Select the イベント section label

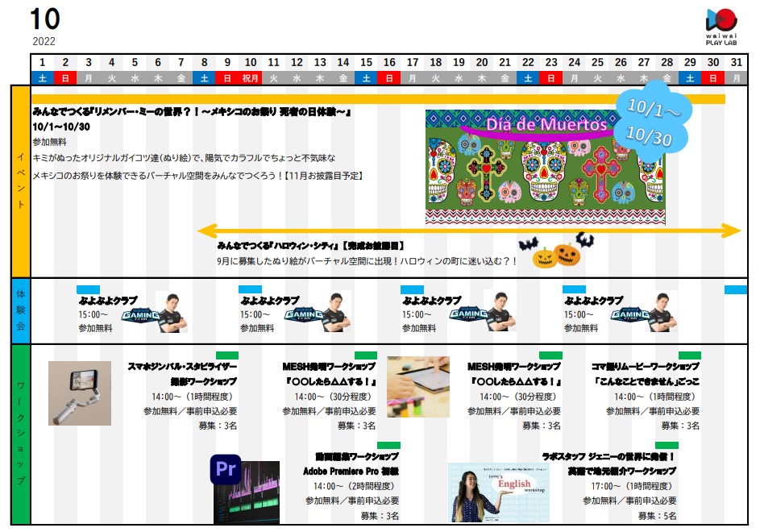[x=21, y=181]
